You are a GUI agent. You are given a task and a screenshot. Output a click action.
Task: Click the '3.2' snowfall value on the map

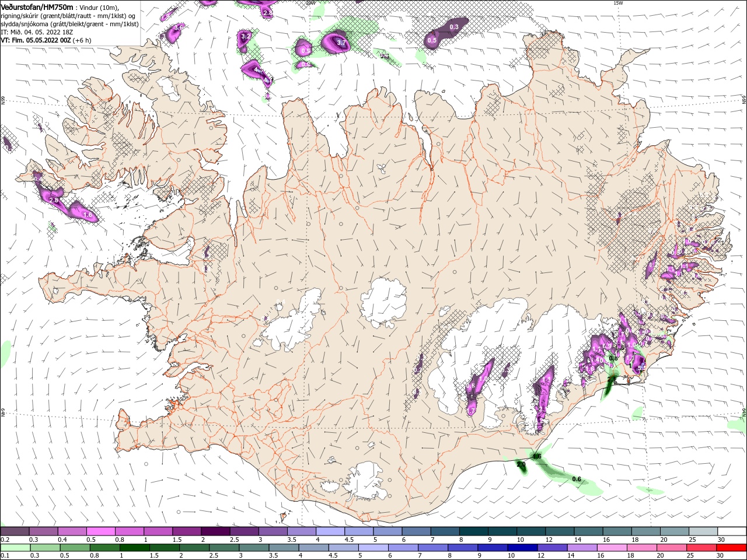pyautogui.click(x=245, y=36)
